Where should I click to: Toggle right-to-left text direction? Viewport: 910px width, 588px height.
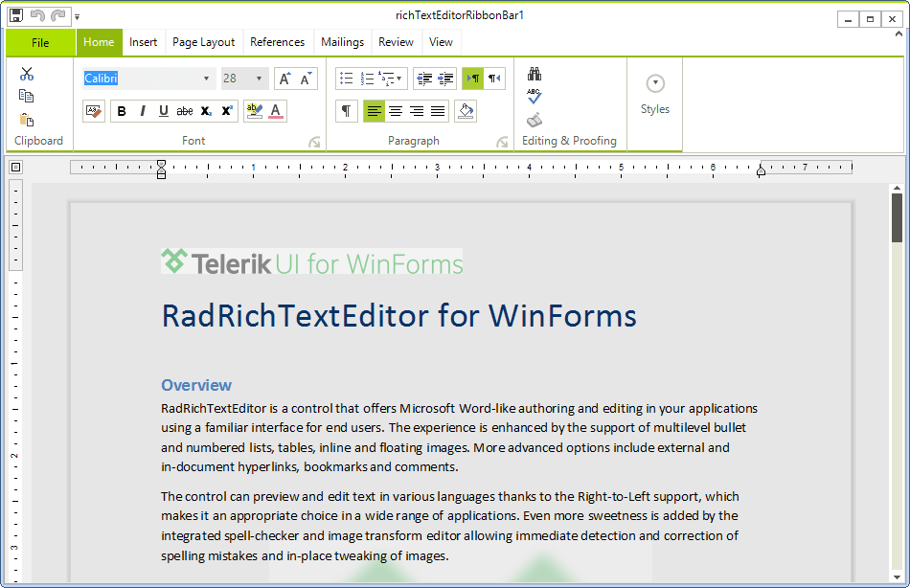[494, 79]
